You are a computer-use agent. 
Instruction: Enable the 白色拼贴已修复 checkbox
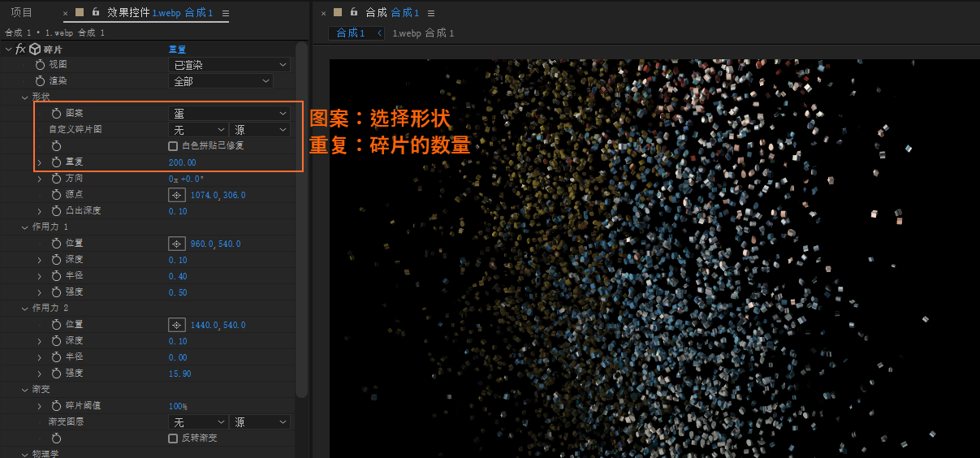[x=173, y=146]
